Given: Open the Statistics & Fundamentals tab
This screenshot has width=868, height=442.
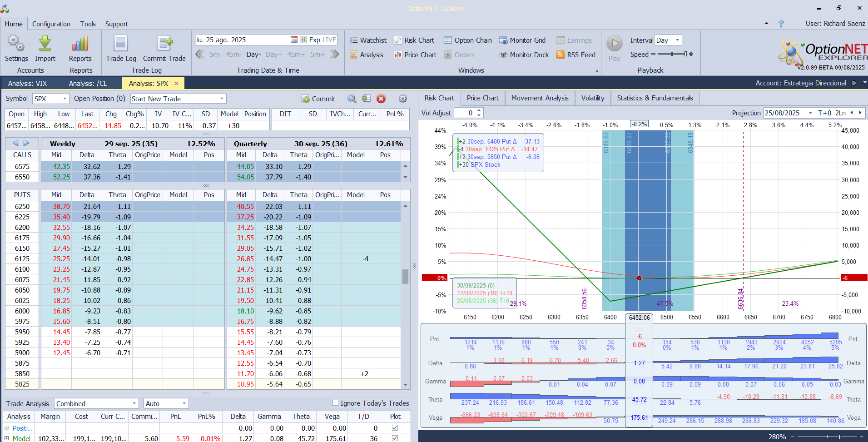Looking at the screenshot, I should click(655, 98).
